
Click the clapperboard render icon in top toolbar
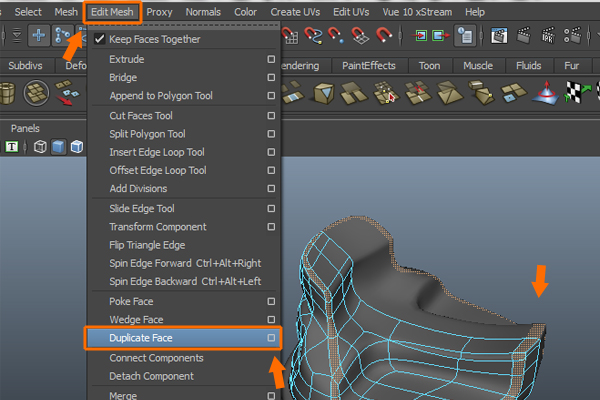tap(524, 36)
